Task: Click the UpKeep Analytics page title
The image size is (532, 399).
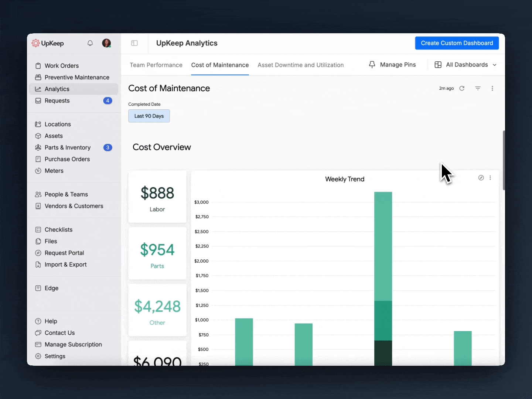Action: pyautogui.click(x=187, y=43)
